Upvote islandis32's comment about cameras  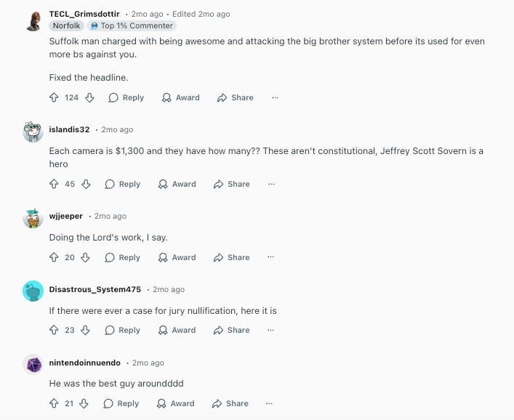click(54, 184)
